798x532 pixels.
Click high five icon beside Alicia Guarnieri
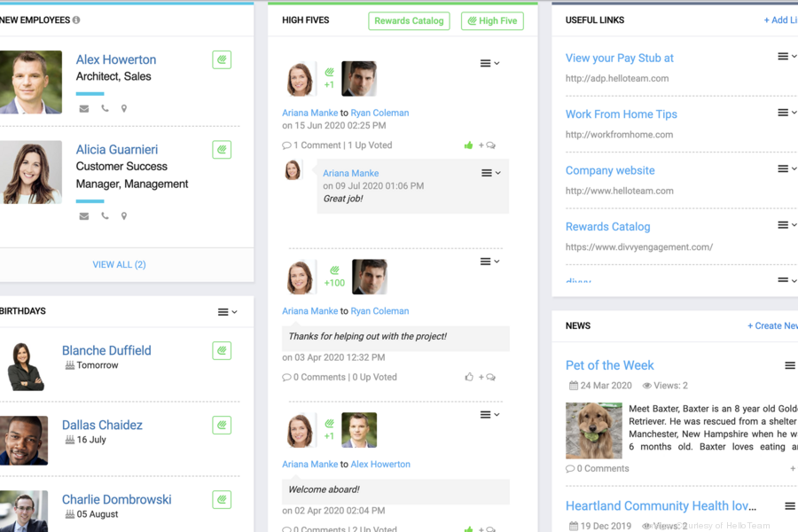click(222, 150)
